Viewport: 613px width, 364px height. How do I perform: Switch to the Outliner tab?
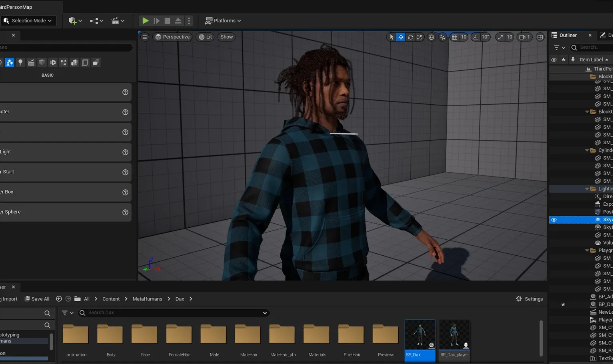click(x=568, y=35)
